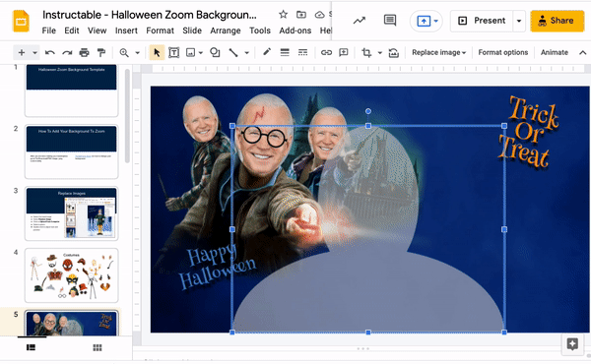
Task: Expand the line type dropdown arrow
Action: pyautogui.click(x=246, y=53)
